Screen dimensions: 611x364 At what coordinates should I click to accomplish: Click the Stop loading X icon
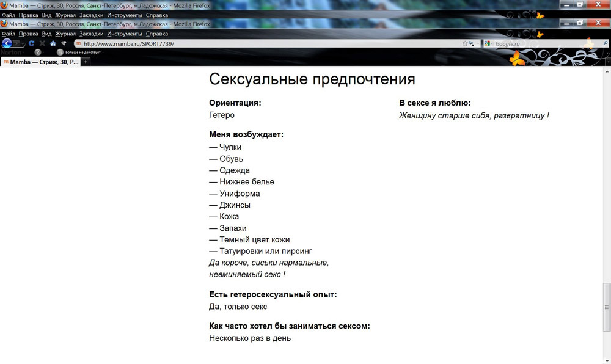(x=42, y=43)
